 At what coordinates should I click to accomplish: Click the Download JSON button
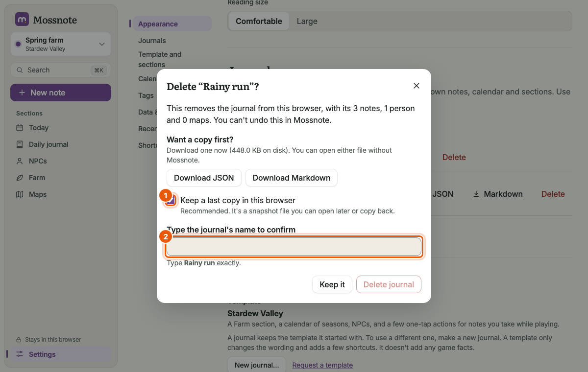[204, 178]
